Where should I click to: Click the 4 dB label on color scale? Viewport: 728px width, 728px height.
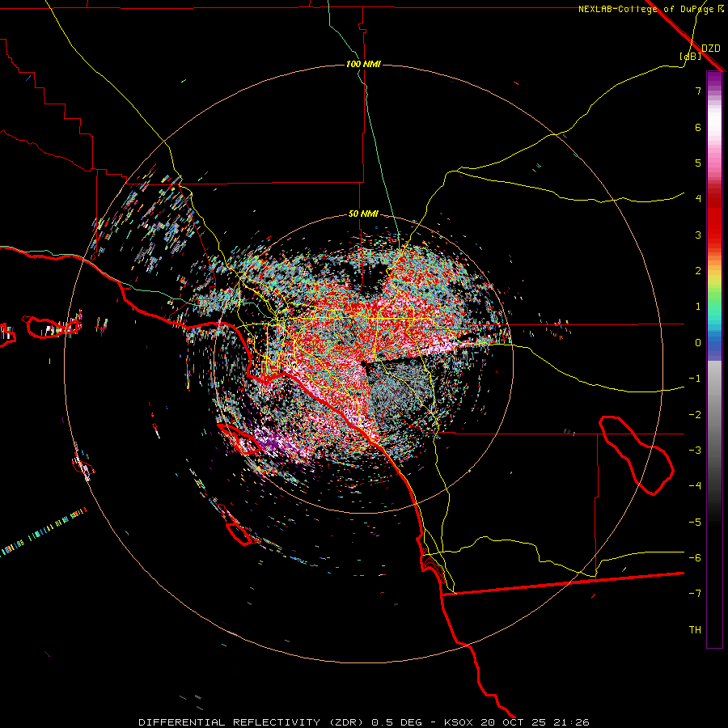click(698, 199)
